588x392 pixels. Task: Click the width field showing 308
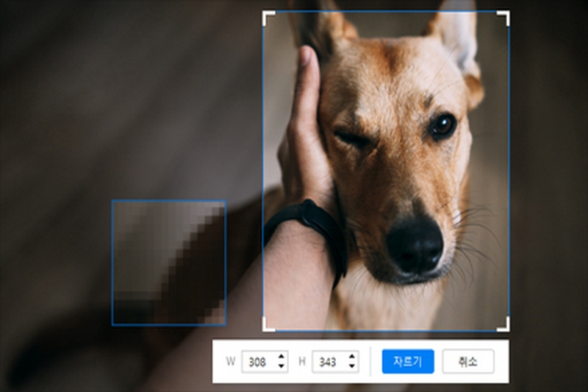[258, 362]
